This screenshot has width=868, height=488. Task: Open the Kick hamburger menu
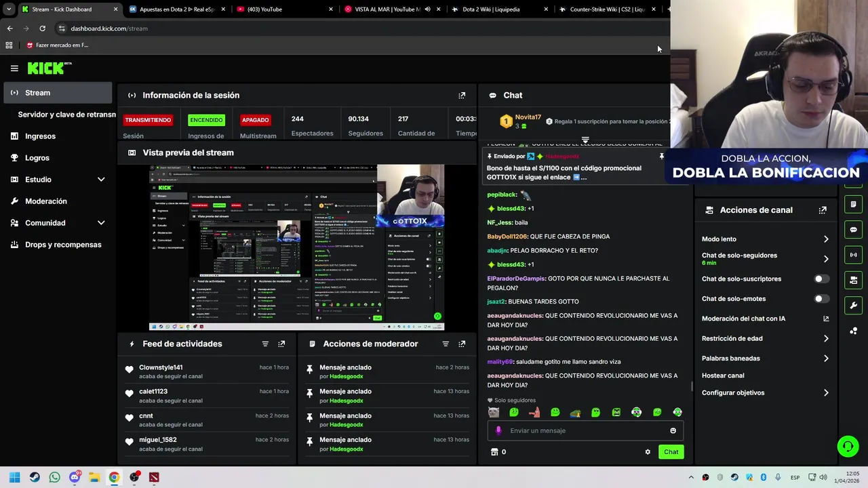click(x=14, y=68)
